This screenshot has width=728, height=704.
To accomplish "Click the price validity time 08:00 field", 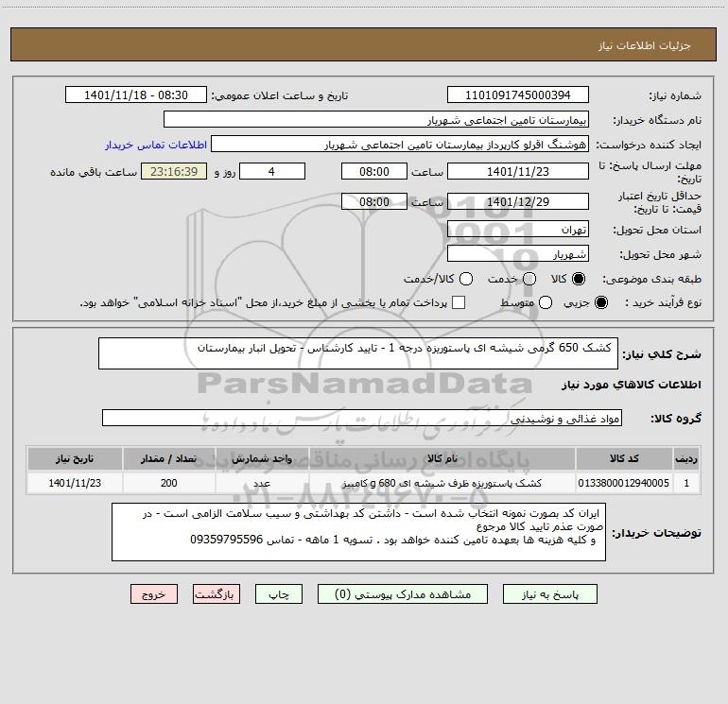I will [374, 201].
